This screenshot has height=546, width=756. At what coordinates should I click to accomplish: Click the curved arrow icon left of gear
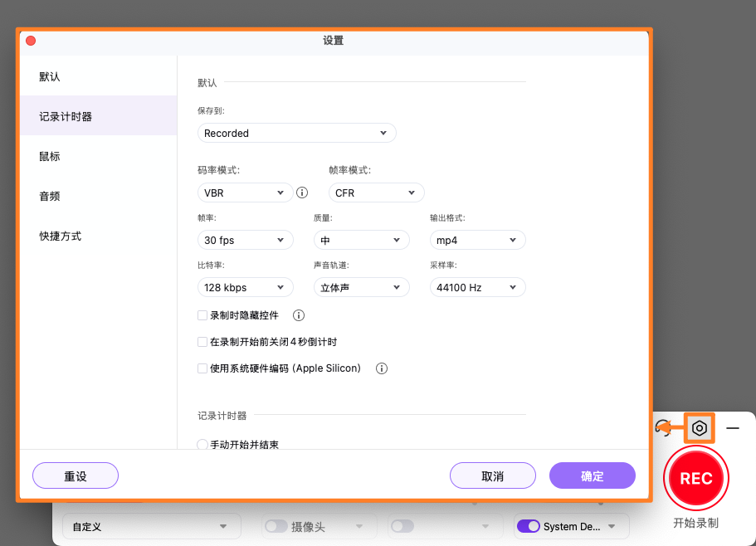(x=664, y=428)
